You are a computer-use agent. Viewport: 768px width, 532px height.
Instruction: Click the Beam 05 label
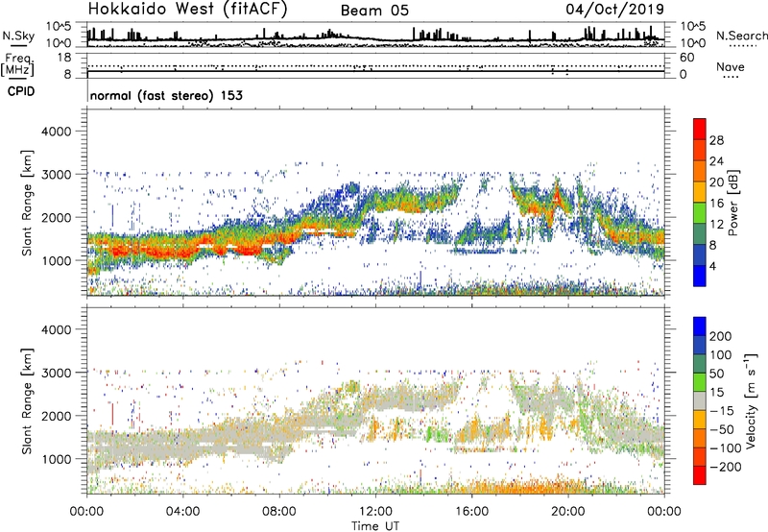pos(374,11)
